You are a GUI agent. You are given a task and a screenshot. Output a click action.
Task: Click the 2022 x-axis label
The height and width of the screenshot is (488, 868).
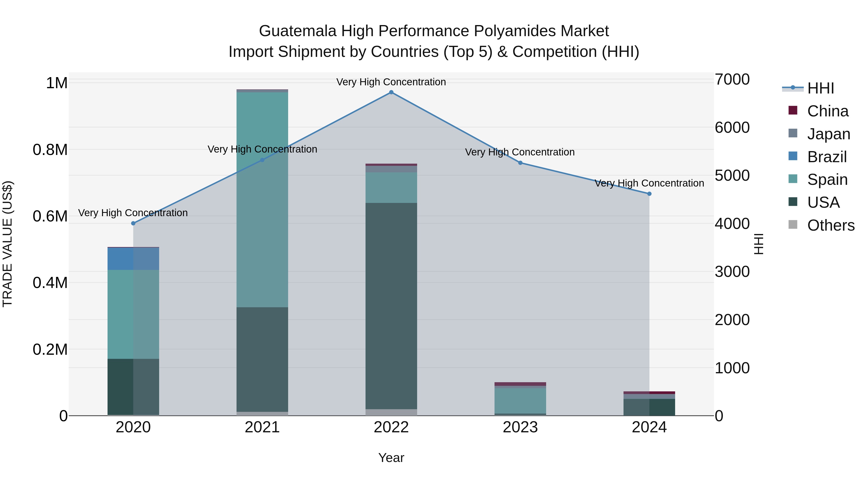[391, 427]
